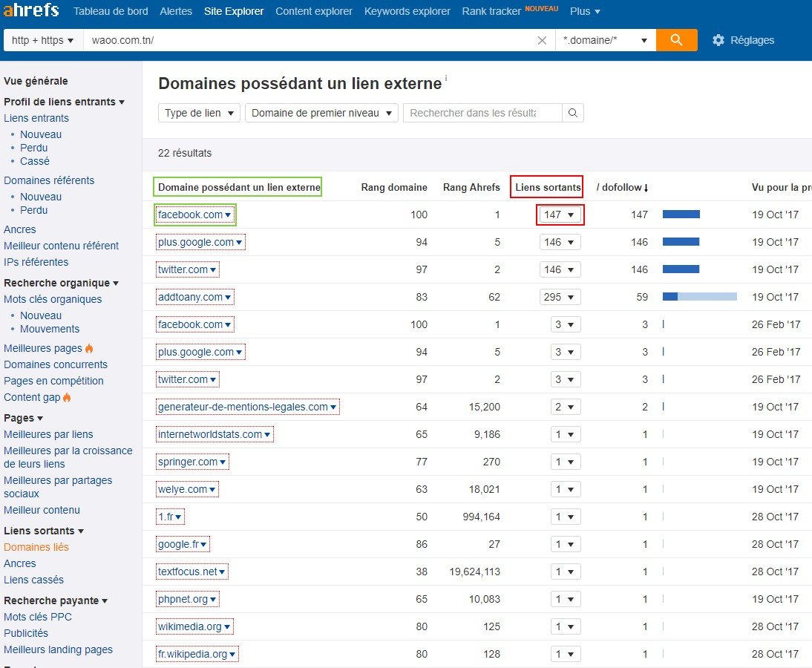This screenshot has height=668, width=812.
Task: Open Keywords explorer
Action: click(407, 11)
